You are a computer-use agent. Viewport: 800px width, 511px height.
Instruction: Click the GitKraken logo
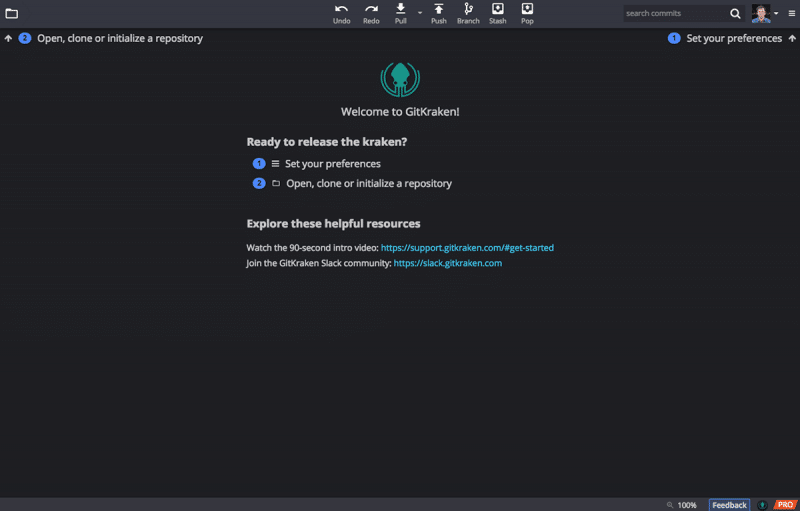click(400, 80)
